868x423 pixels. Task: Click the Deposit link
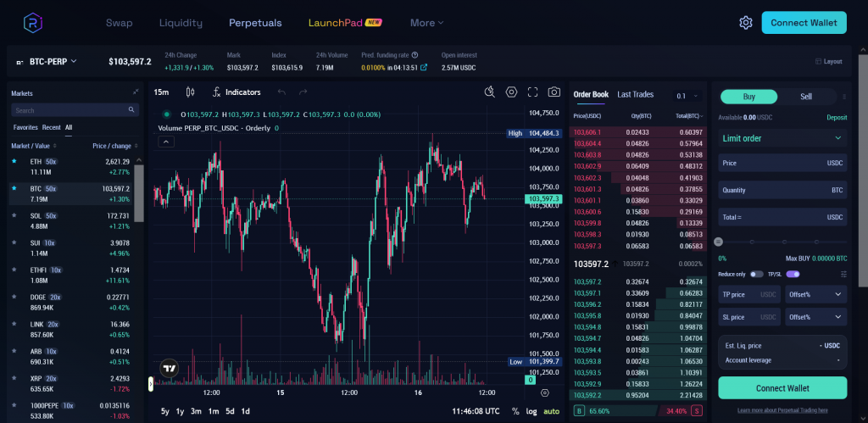837,117
